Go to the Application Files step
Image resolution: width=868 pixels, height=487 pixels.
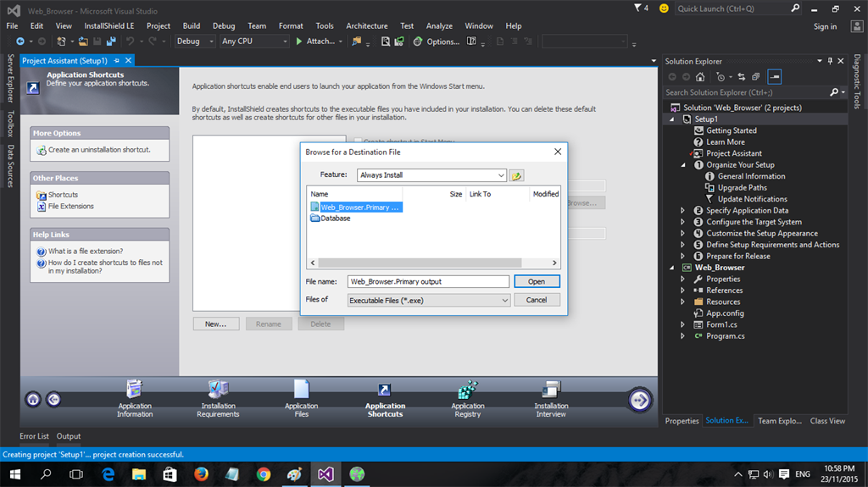pyautogui.click(x=301, y=399)
